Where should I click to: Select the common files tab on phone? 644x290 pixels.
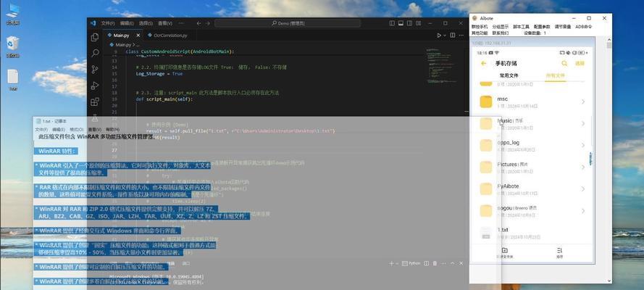pyautogui.click(x=509, y=75)
